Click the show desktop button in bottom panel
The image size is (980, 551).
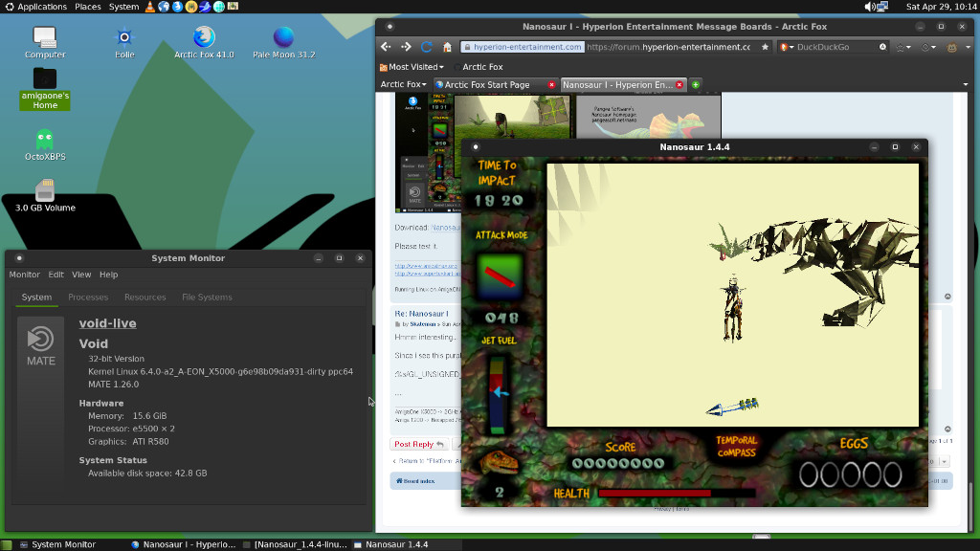[x=7, y=544]
